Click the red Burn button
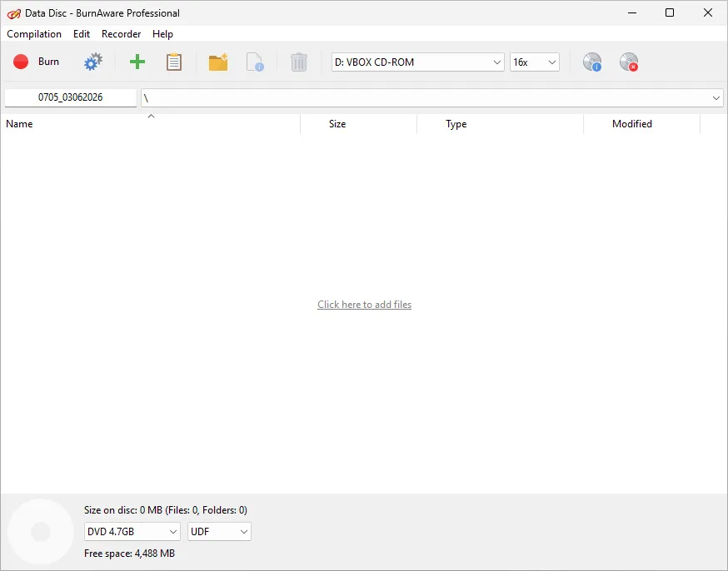728x571 pixels. pyautogui.click(x=36, y=62)
